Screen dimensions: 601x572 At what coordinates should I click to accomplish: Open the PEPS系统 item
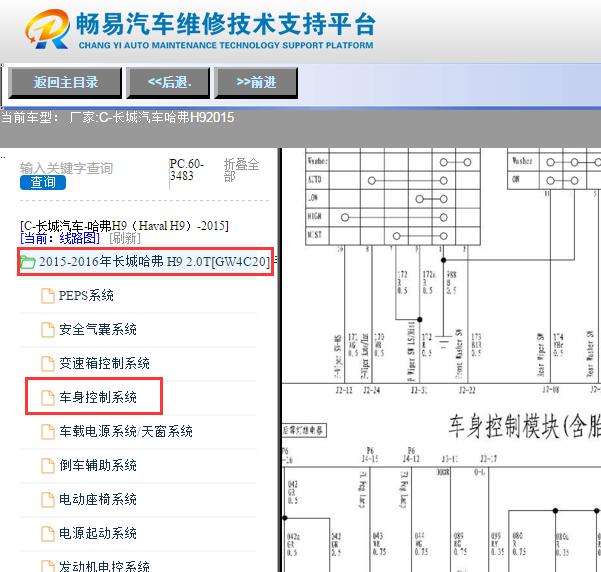tap(86, 296)
